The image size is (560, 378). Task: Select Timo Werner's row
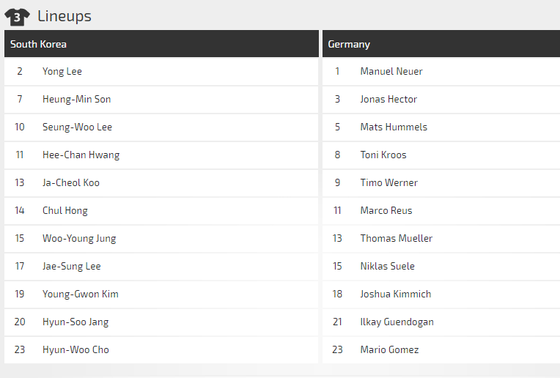click(441, 183)
